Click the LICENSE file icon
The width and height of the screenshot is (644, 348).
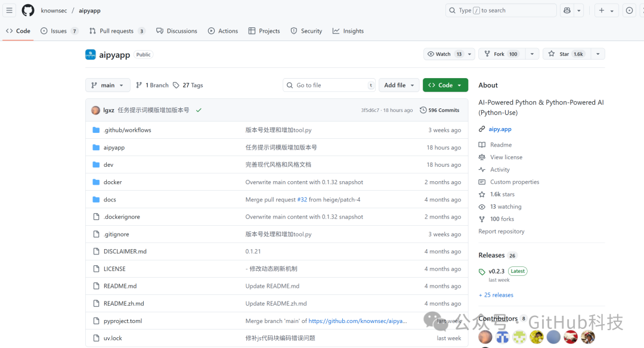(x=96, y=269)
